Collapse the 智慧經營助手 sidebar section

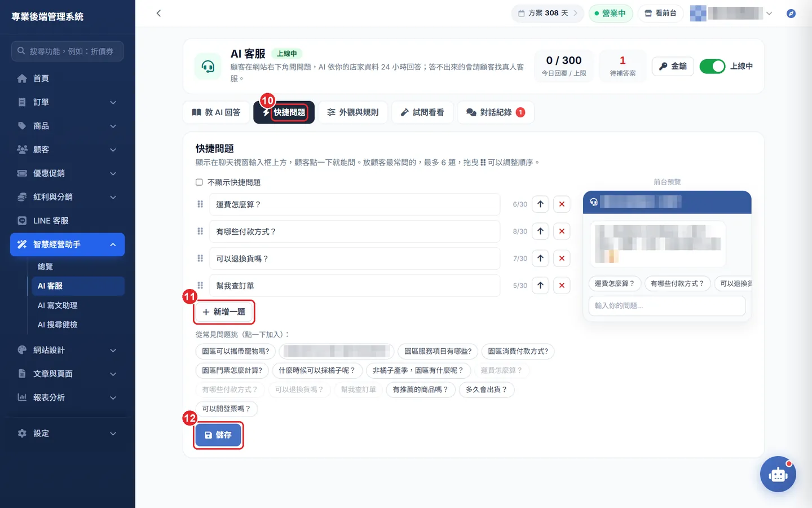(68, 244)
